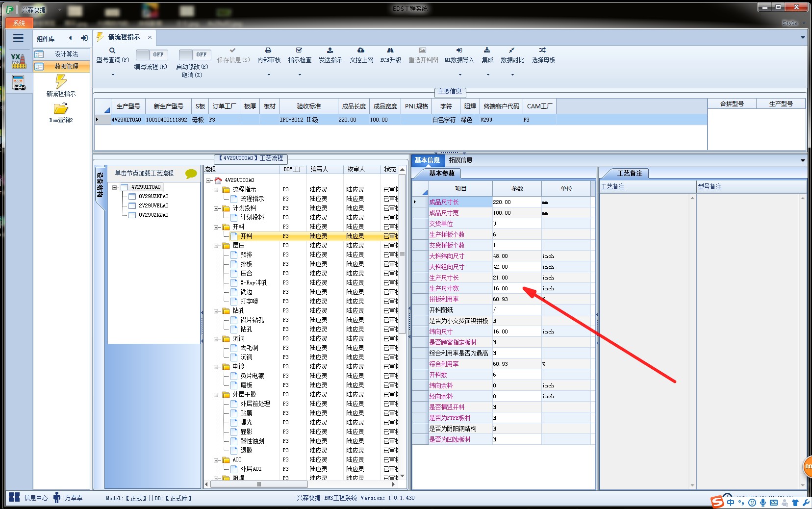Open the 型号查询(F) dropdown arrow

113,75
